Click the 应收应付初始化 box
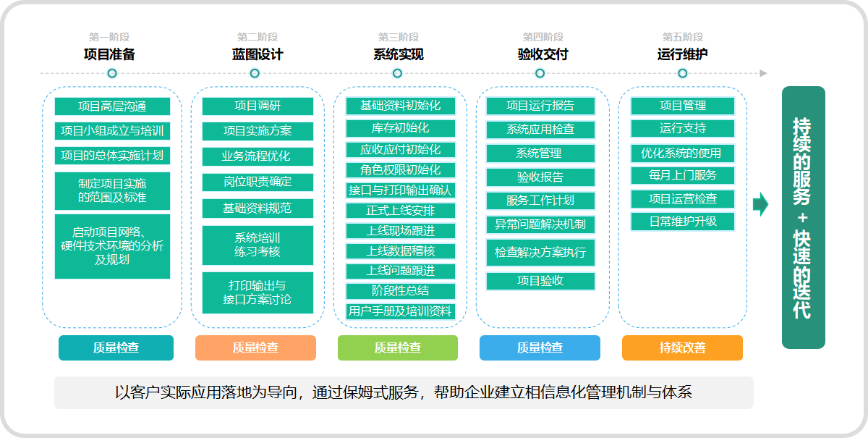The image size is (868, 438). pyautogui.click(x=401, y=150)
